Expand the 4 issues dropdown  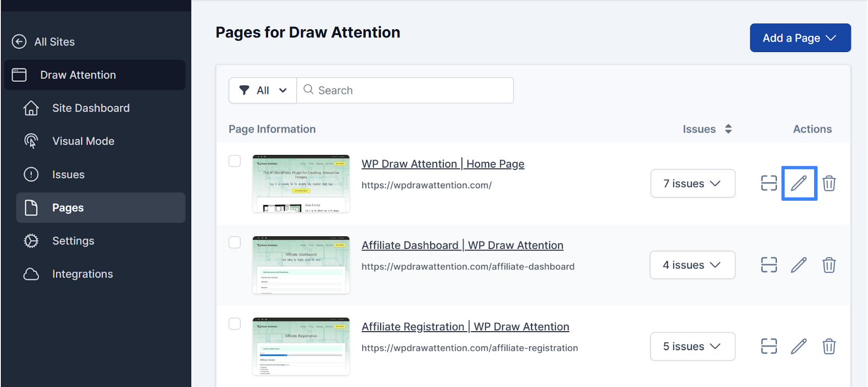point(693,265)
